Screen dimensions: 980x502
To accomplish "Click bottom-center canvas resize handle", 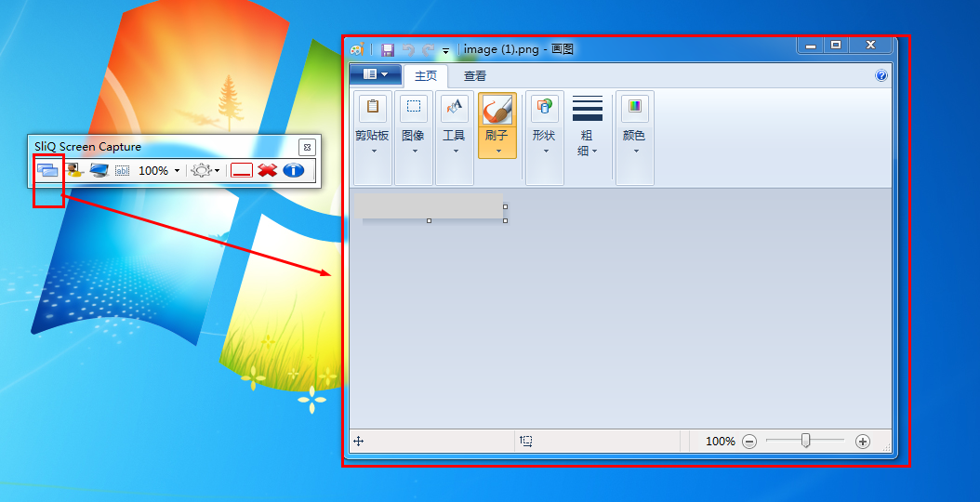I will coord(429,220).
